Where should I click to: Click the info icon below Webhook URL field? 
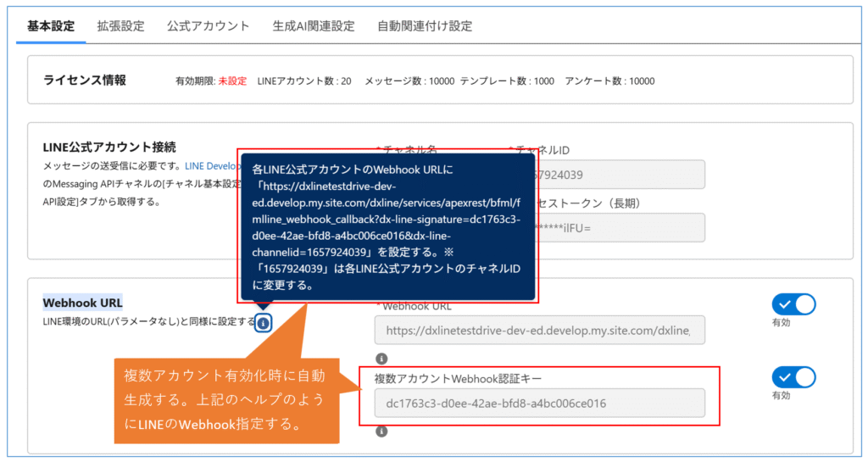pos(381,359)
